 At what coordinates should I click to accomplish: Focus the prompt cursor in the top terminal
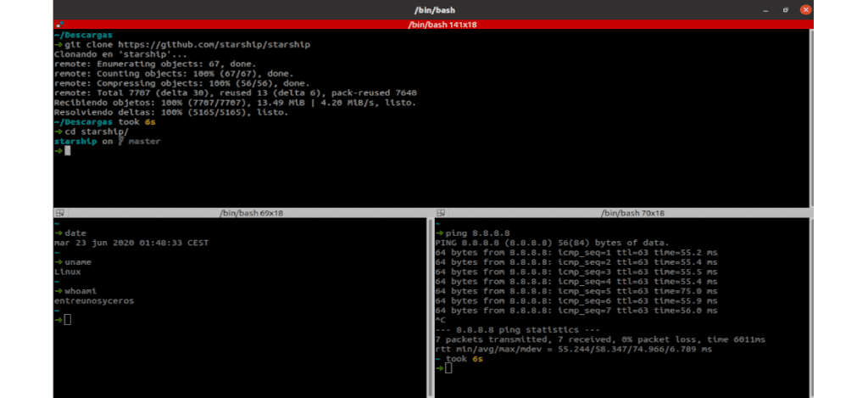[68, 151]
